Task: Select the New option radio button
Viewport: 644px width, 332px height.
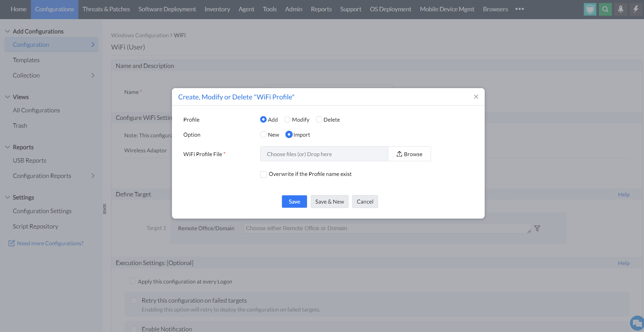Action: pos(263,135)
